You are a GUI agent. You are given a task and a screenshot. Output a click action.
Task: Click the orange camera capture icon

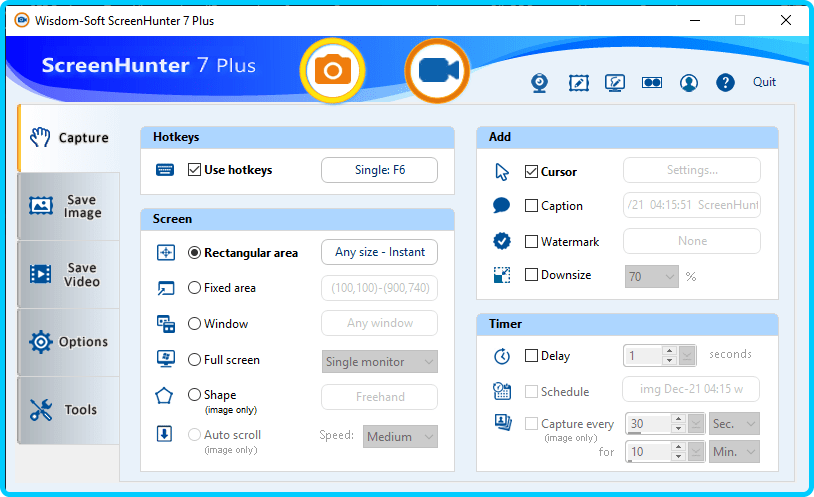coord(333,70)
